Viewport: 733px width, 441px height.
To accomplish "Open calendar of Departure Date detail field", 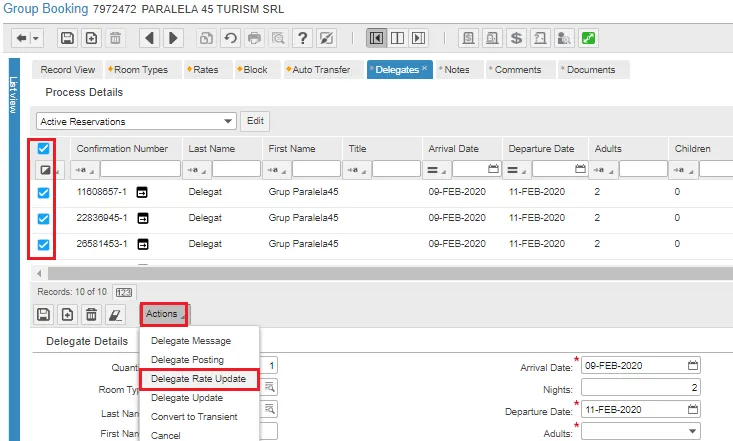I will (693, 409).
